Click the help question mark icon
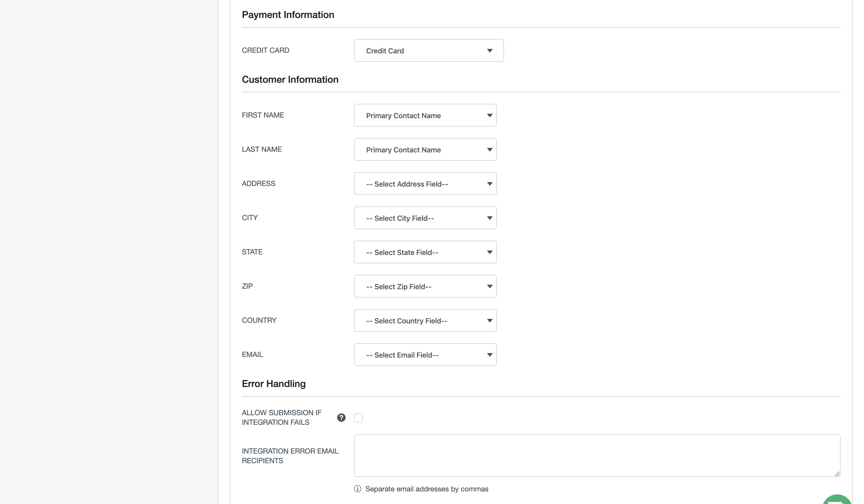Image resolution: width=864 pixels, height=504 pixels. pyautogui.click(x=341, y=418)
